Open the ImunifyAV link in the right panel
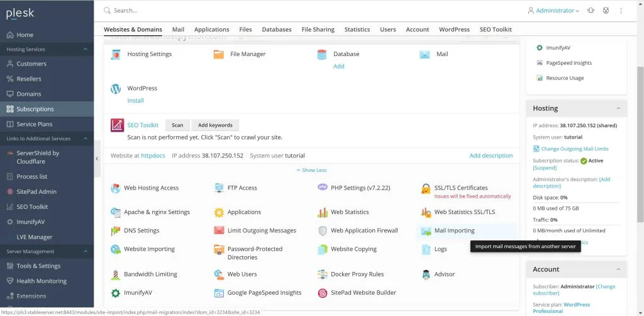Image resolution: width=644 pixels, height=316 pixels. [558, 48]
